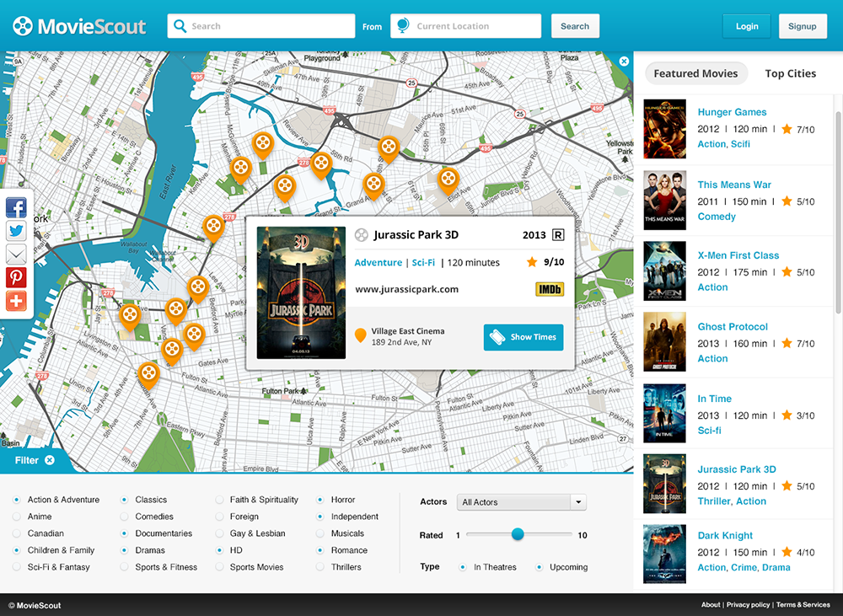The height and width of the screenshot is (616, 843).
Task: Open the All Actors dropdown
Action: click(522, 502)
